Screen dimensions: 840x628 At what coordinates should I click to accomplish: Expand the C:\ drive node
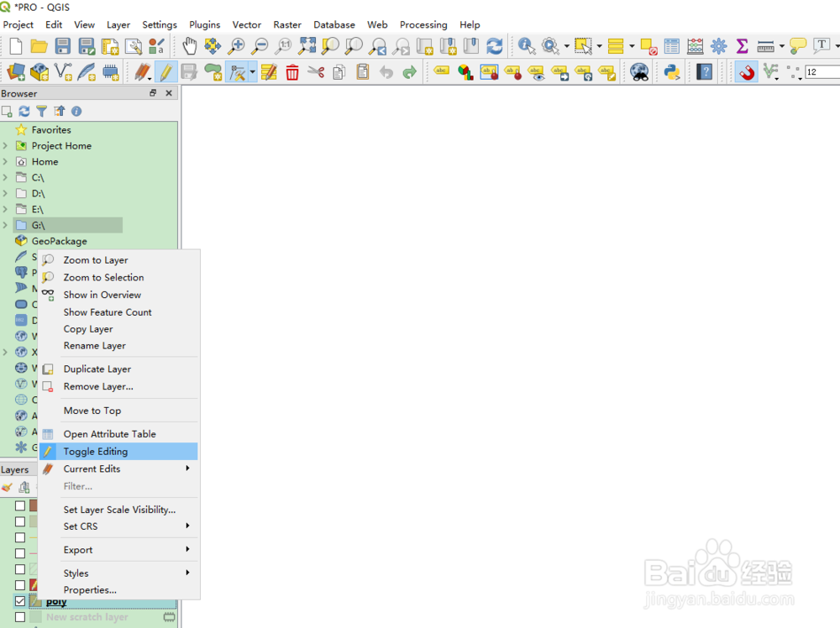coord(5,177)
